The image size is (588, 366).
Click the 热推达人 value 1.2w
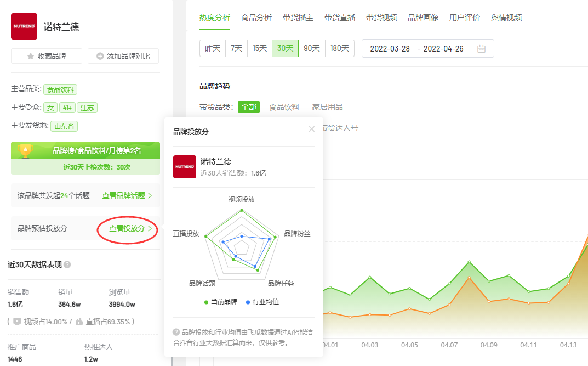91,359
